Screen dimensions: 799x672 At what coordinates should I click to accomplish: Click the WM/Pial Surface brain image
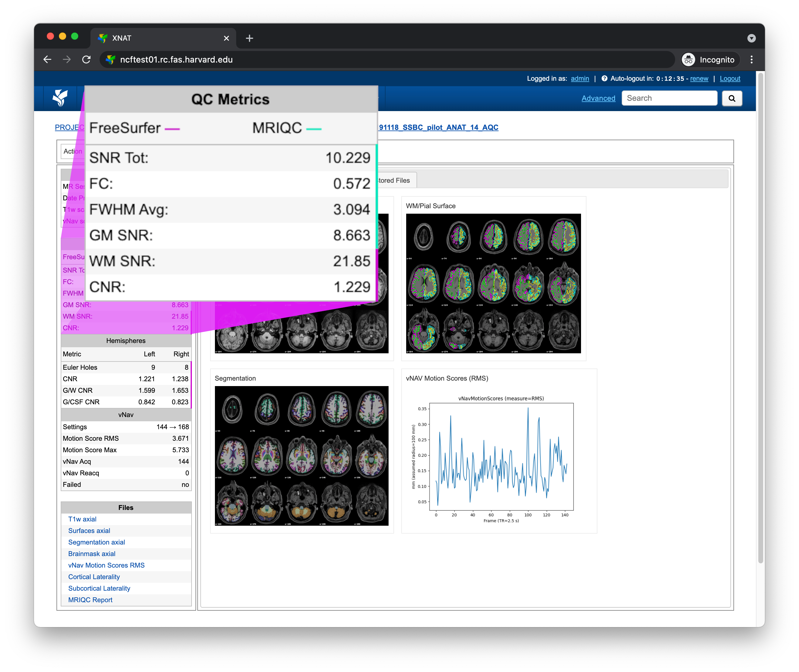493,283
